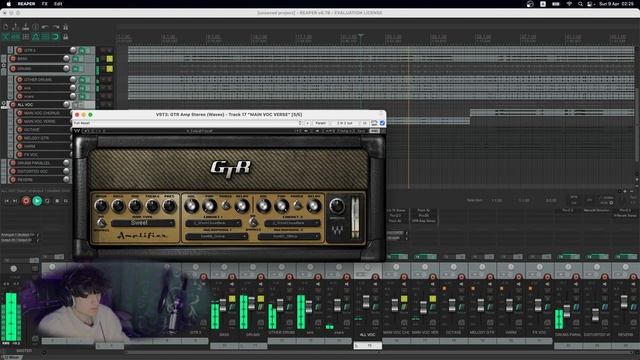Arm the GTR 2 track for recording
The image size is (640, 360).
click(20, 50)
